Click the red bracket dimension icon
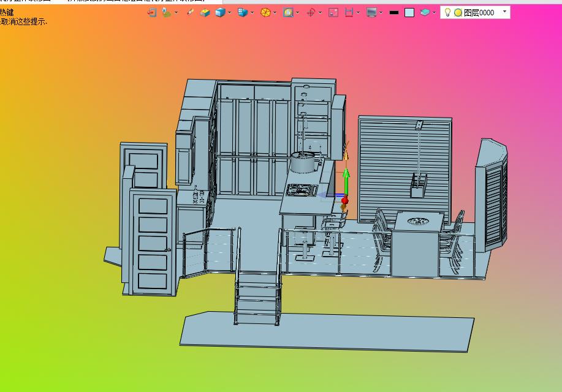The width and height of the screenshot is (562, 392). (x=349, y=12)
